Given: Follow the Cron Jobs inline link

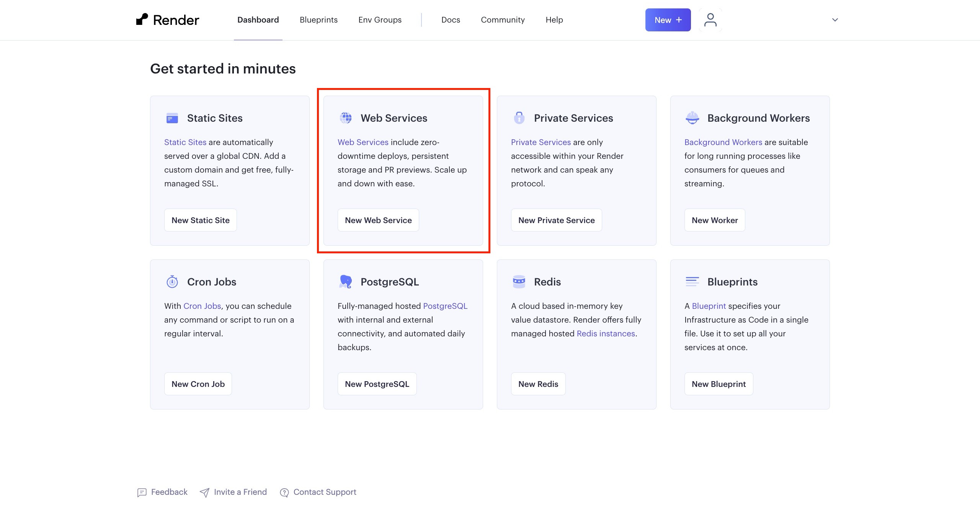Looking at the screenshot, I should click(x=202, y=306).
